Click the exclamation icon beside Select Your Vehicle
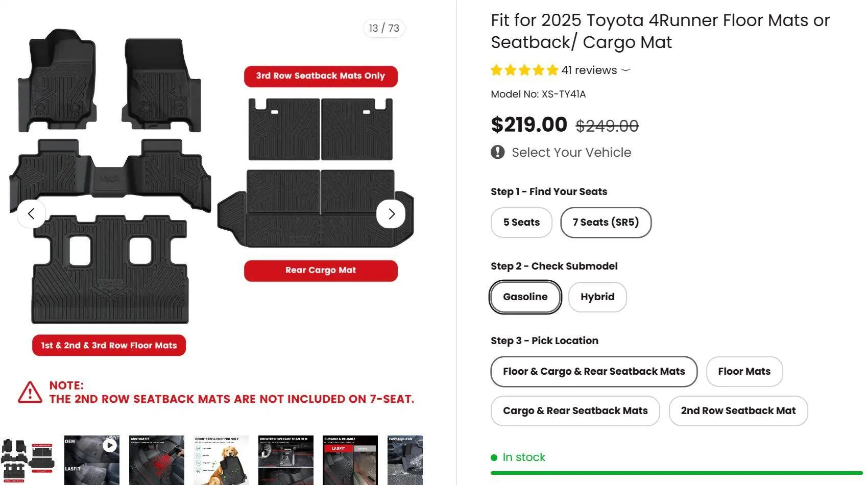 [x=497, y=152]
